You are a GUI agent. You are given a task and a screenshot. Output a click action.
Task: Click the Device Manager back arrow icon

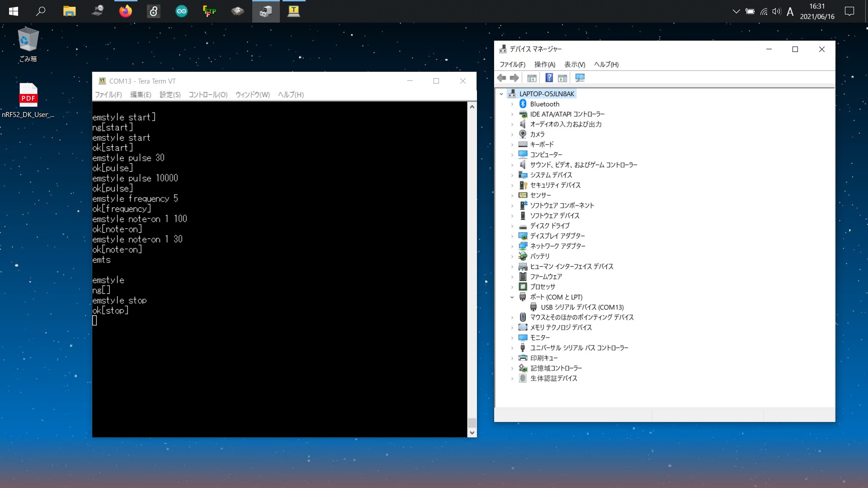coord(501,78)
